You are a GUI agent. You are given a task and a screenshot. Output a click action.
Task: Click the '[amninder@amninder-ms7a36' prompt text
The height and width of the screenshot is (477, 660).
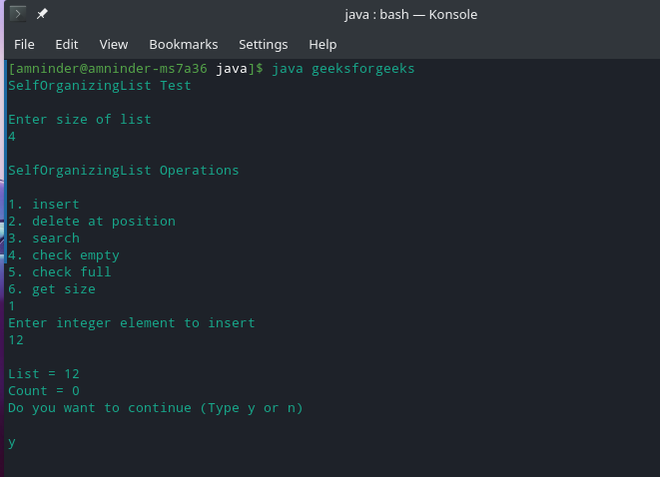(x=108, y=68)
